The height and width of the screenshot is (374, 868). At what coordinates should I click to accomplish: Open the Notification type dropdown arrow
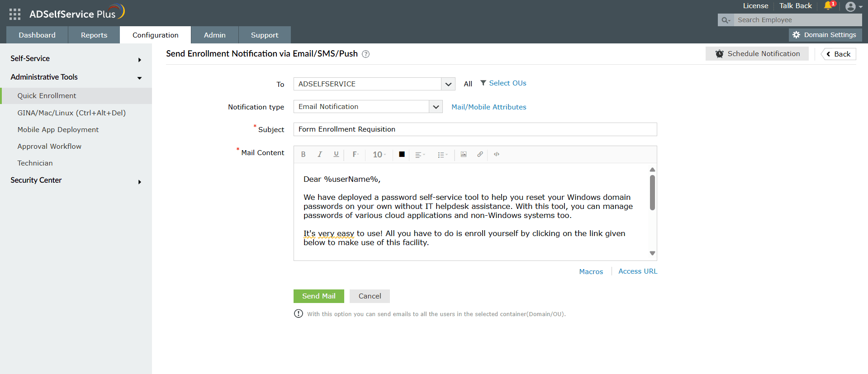(x=436, y=107)
